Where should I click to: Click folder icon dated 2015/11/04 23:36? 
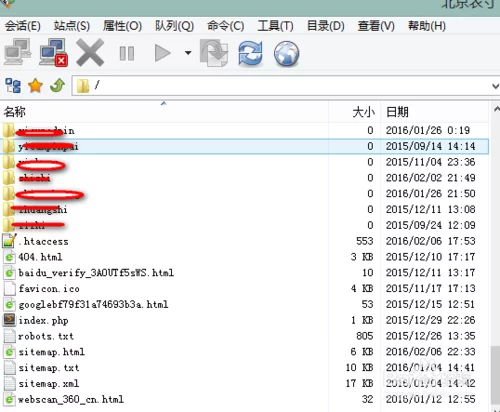click(9, 162)
